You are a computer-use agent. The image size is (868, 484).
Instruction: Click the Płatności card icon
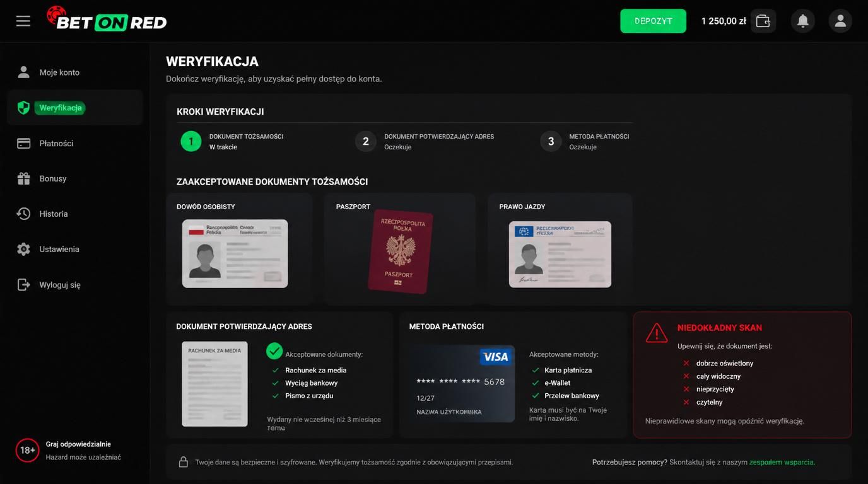tap(23, 143)
